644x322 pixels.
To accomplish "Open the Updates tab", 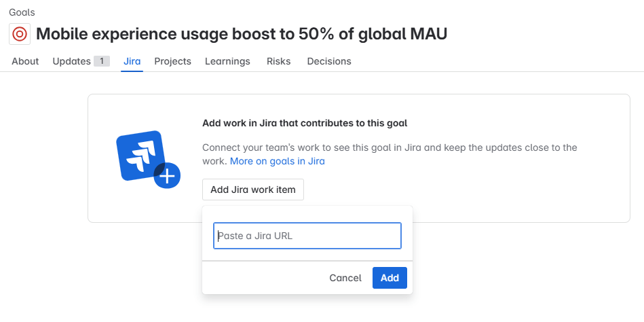I will (71, 61).
